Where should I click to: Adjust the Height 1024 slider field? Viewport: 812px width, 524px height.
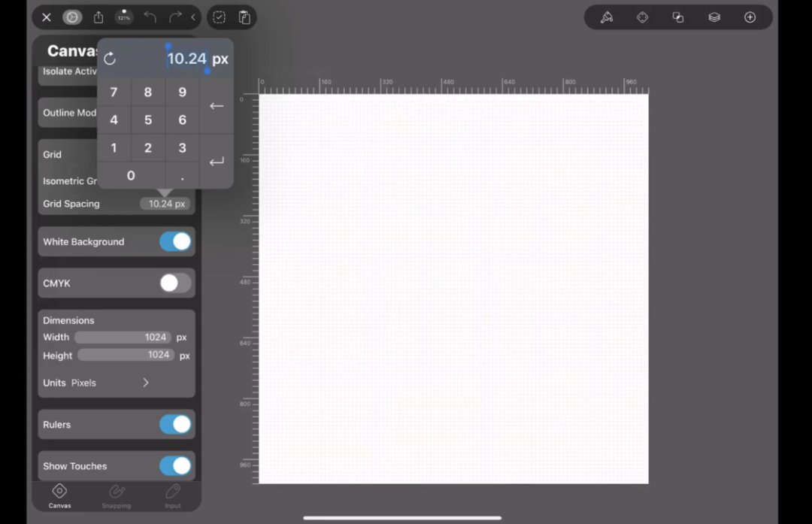coord(126,355)
